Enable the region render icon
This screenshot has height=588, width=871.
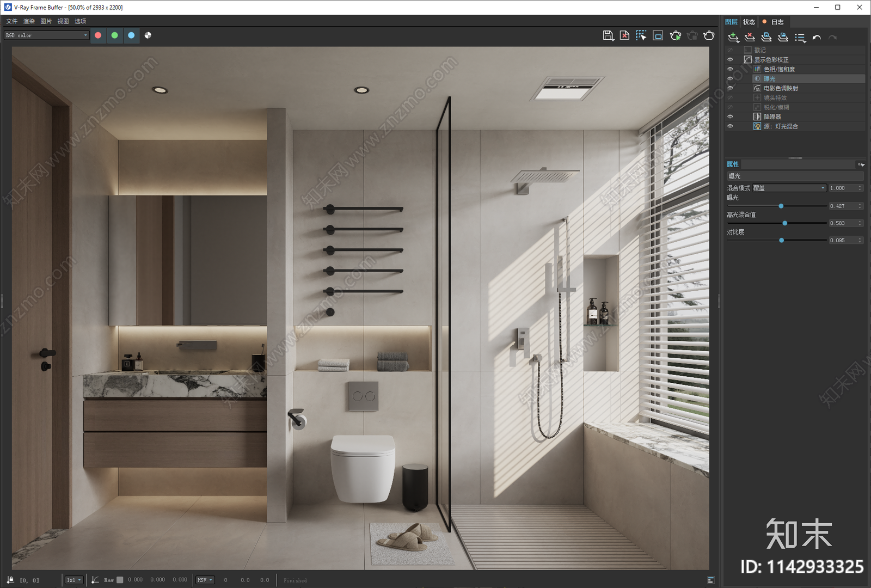658,35
